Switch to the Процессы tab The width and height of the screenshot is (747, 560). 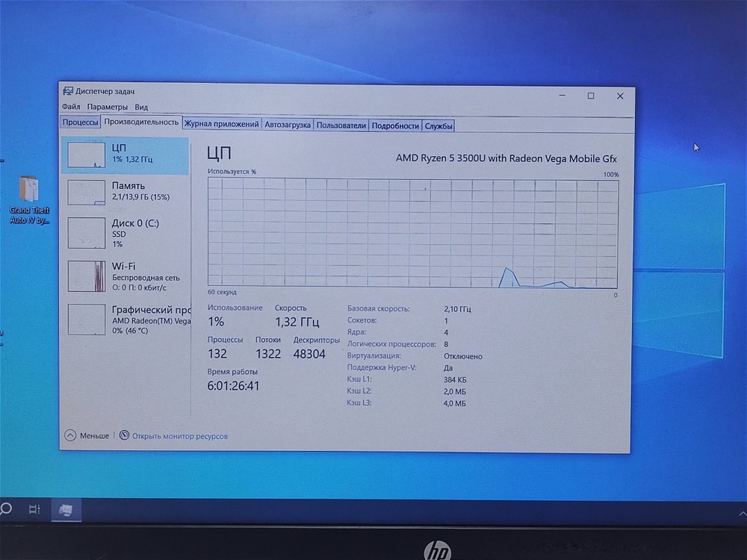[80, 122]
